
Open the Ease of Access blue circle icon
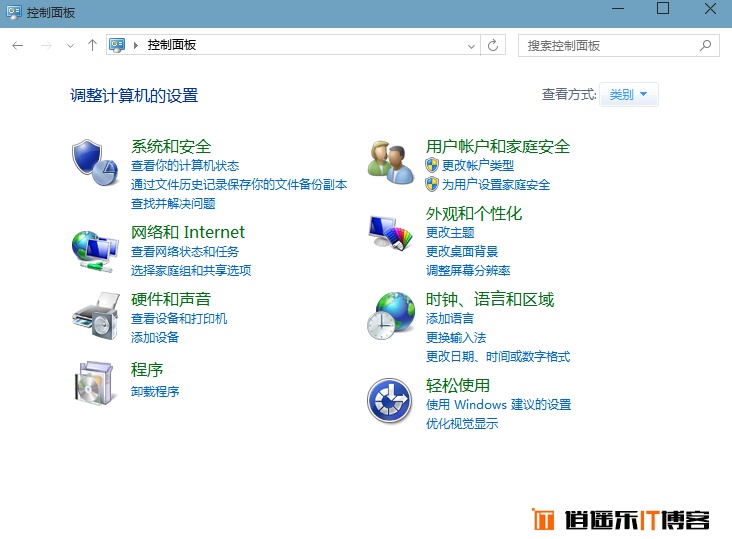(389, 400)
